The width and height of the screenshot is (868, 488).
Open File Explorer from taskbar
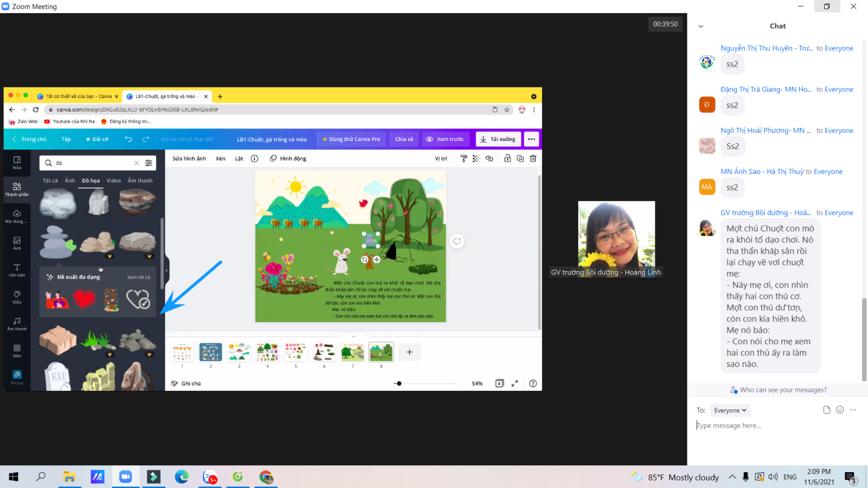click(x=69, y=477)
